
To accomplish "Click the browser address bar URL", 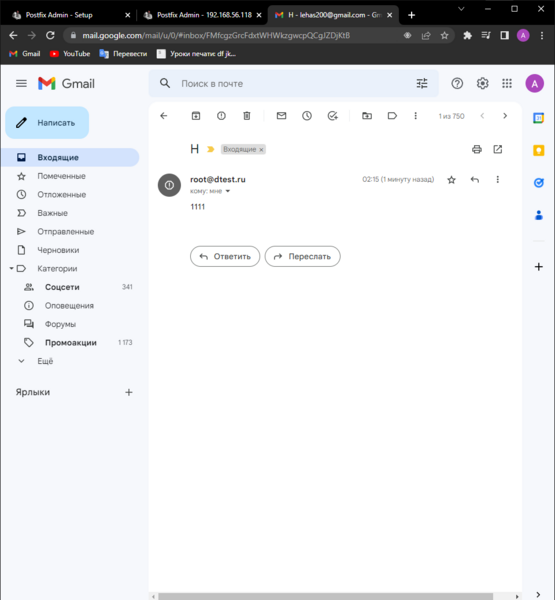I will pos(216,36).
